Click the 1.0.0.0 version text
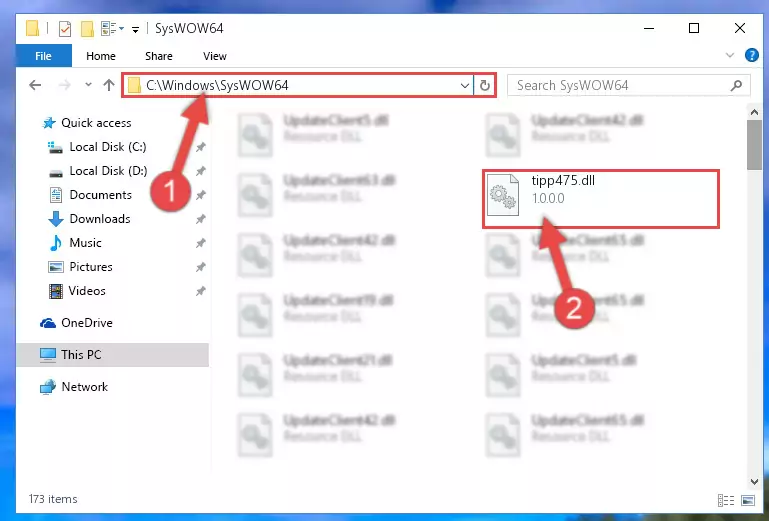This screenshot has height=521, width=769. [x=548, y=198]
